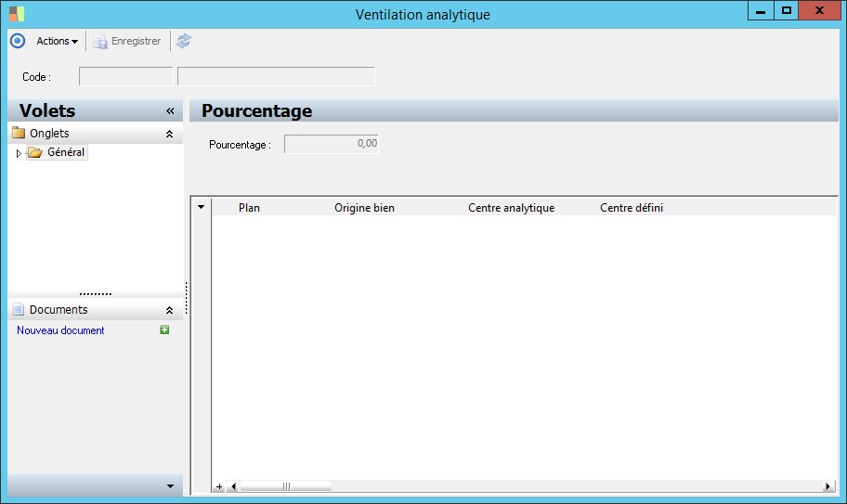Click the green plus add document icon
This screenshot has height=504, width=847.
[164, 330]
